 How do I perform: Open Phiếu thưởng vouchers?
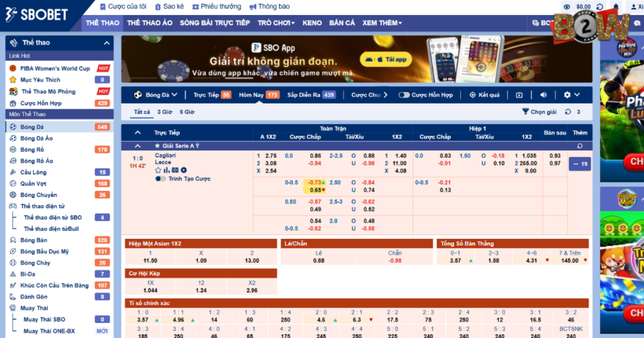(216, 6)
